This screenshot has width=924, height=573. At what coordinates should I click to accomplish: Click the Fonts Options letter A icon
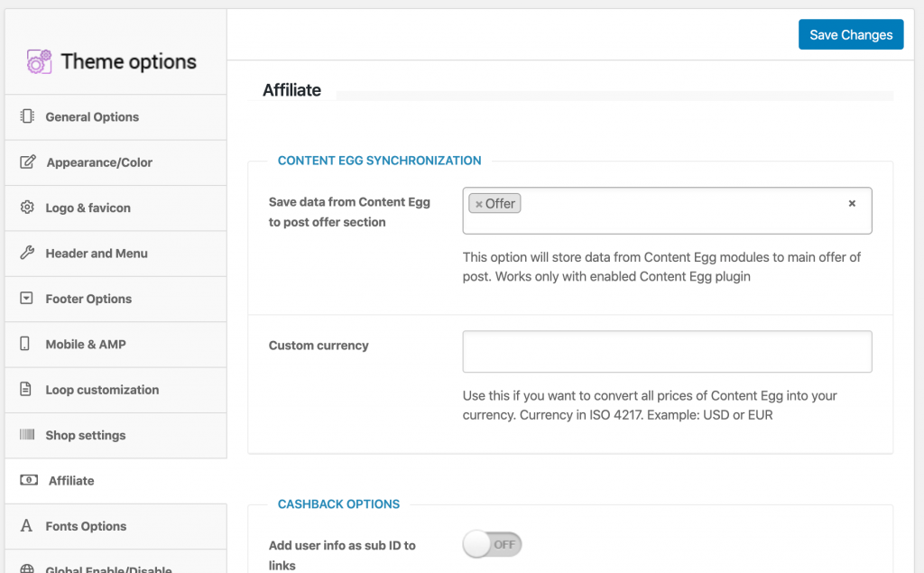(27, 526)
